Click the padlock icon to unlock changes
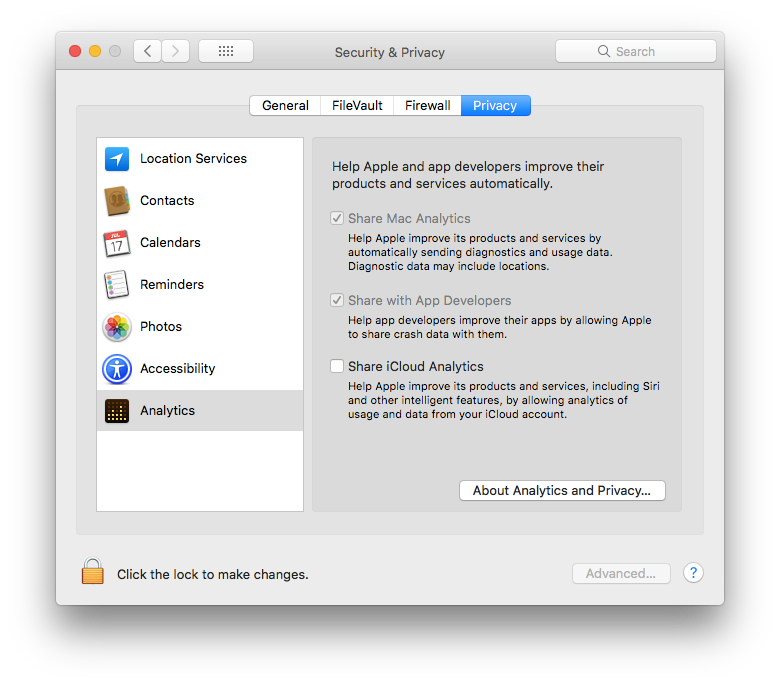Viewport: 780px width, 685px height. coord(93,572)
